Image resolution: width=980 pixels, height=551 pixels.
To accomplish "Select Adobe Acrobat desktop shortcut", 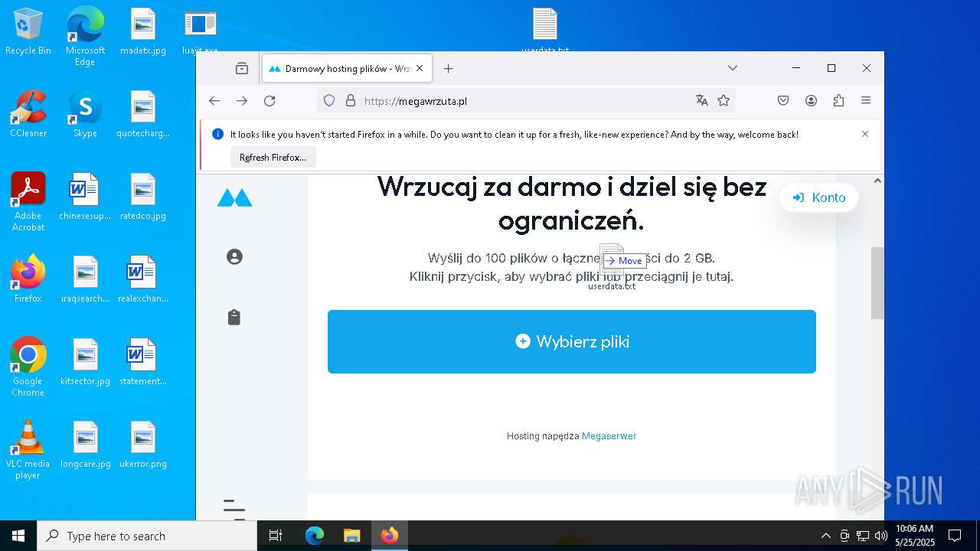I will point(28,202).
